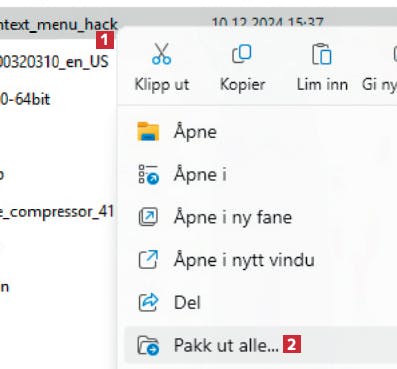The width and height of the screenshot is (397, 369).
Task: Click the new window icon for Åpne i nytt vindu
Action: (148, 260)
